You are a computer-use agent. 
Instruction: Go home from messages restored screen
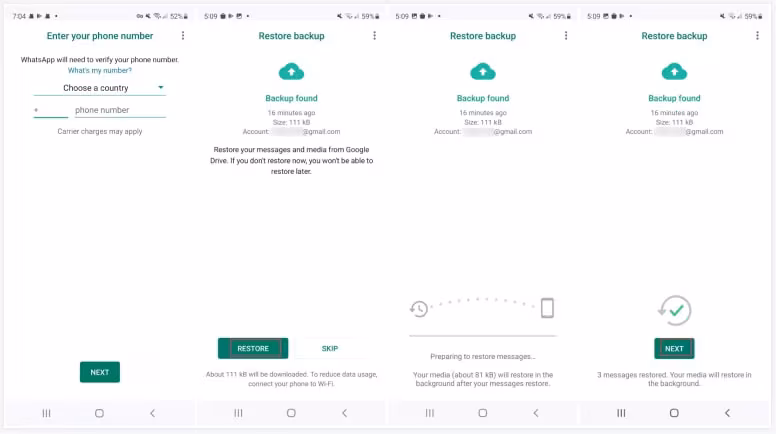click(674, 413)
